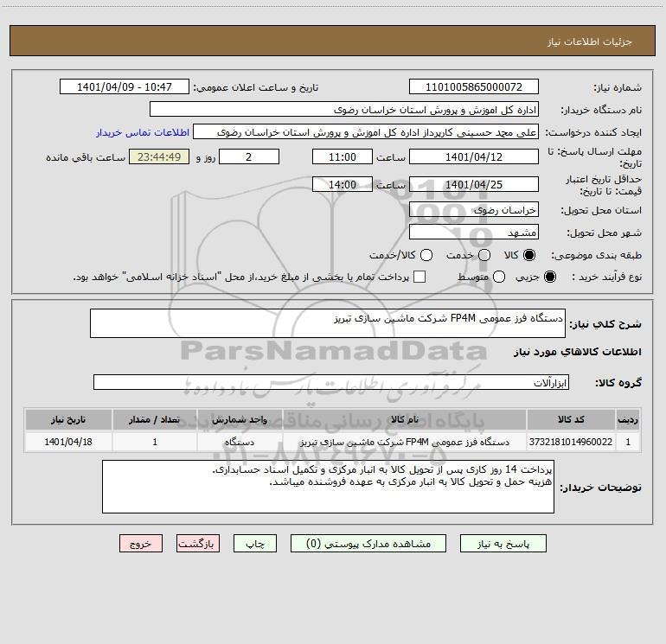Click the نام کالا column header
Image resolution: width=666 pixels, height=644 pixels.
405,419
